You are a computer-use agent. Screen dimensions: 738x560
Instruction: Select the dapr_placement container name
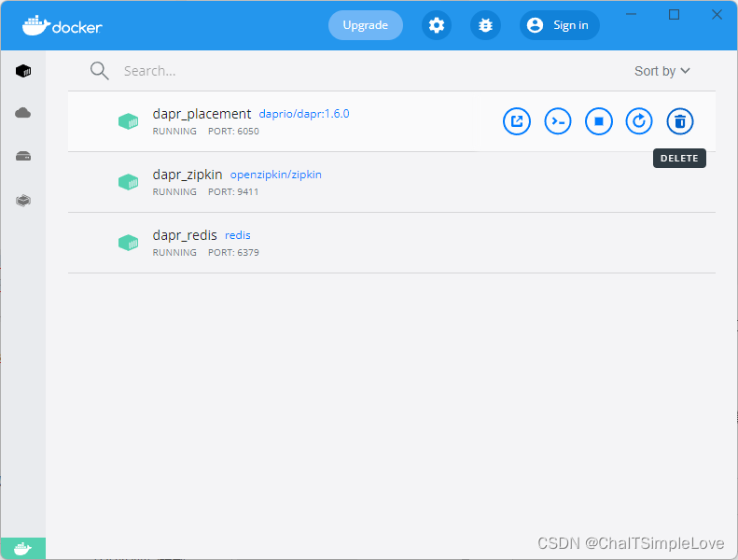pyautogui.click(x=202, y=114)
